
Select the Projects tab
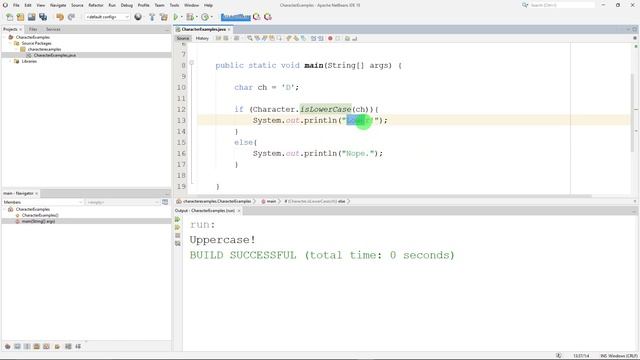click(10, 29)
